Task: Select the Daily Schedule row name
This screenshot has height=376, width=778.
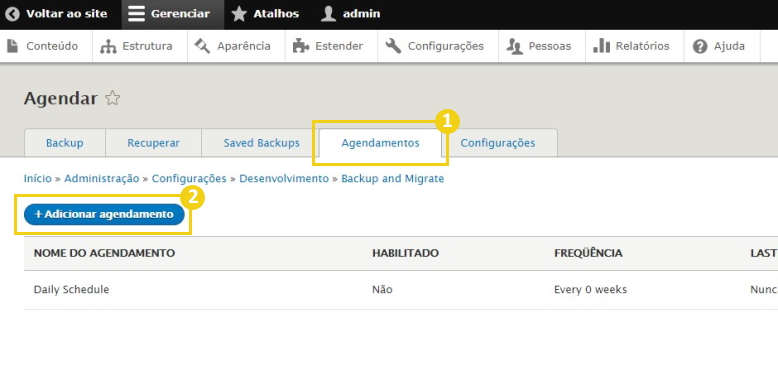Action: (x=71, y=289)
